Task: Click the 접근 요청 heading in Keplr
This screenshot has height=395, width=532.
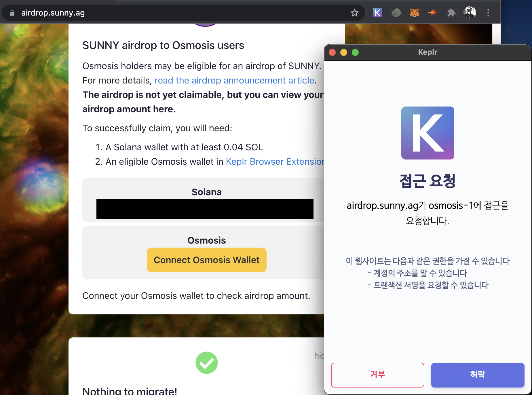Action: pos(428,181)
